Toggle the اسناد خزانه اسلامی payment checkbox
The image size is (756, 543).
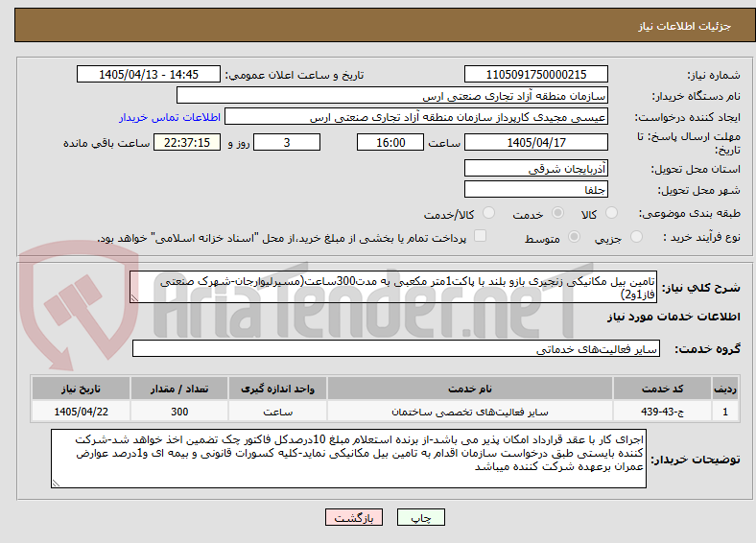point(480,236)
